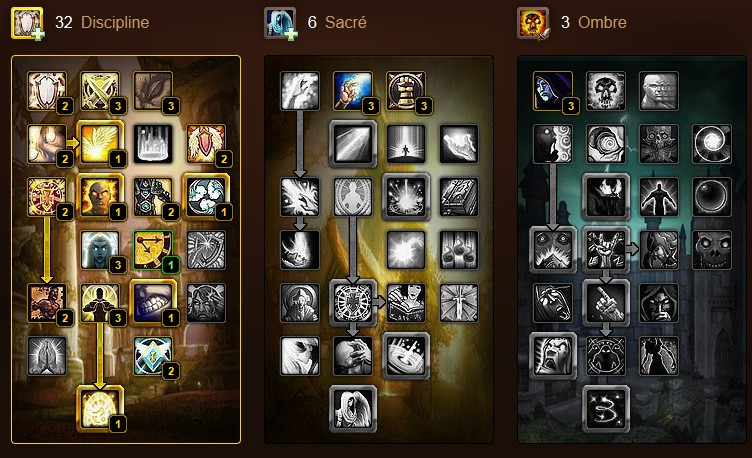Select the greyed skull Shadow talent top row
The height and width of the screenshot is (458, 752).
(606, 91)
